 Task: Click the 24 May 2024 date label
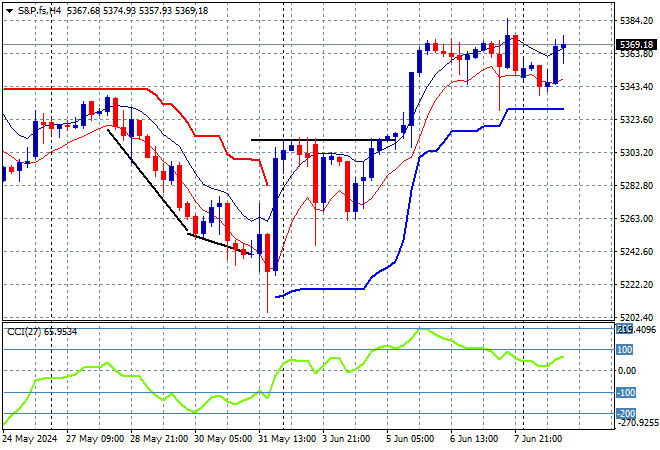click(x=28, y=438)
